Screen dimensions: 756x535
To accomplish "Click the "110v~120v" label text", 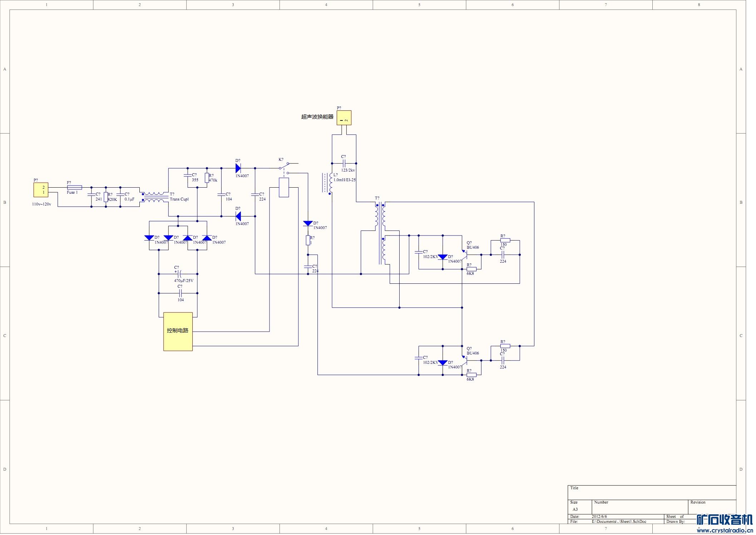I will click(41, 204).
